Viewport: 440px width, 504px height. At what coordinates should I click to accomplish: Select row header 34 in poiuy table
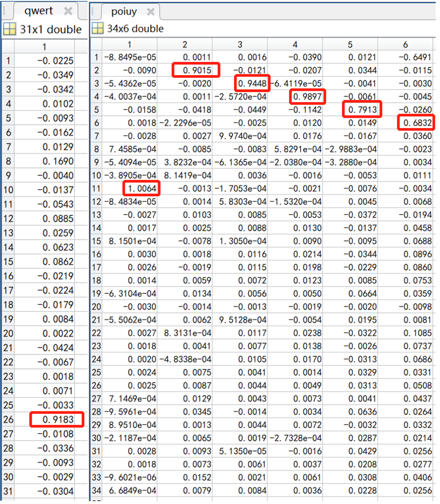pos(96,491)
